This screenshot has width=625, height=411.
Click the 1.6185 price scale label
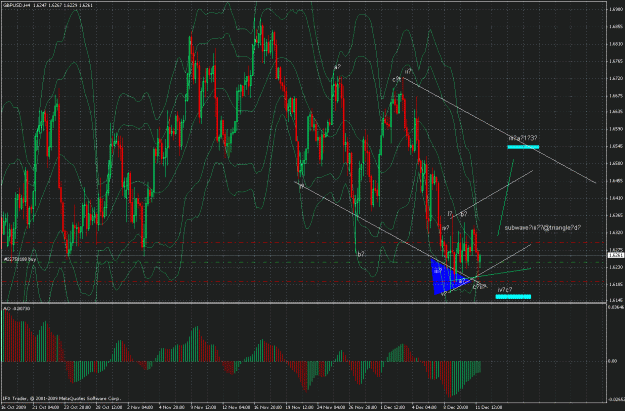[616, 284]
